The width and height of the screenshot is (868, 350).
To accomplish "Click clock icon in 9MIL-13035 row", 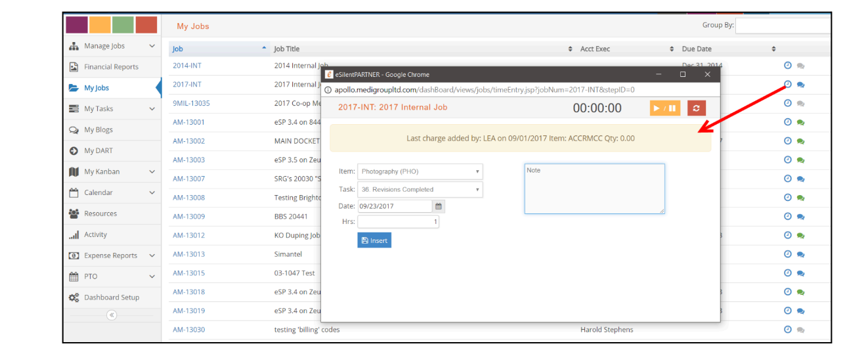I will (788, 103).
